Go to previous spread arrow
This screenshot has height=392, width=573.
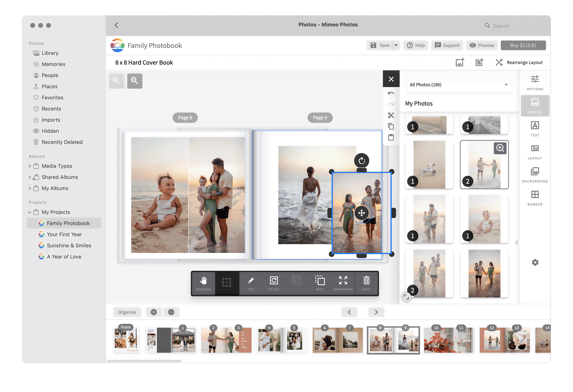coord(349,312)
